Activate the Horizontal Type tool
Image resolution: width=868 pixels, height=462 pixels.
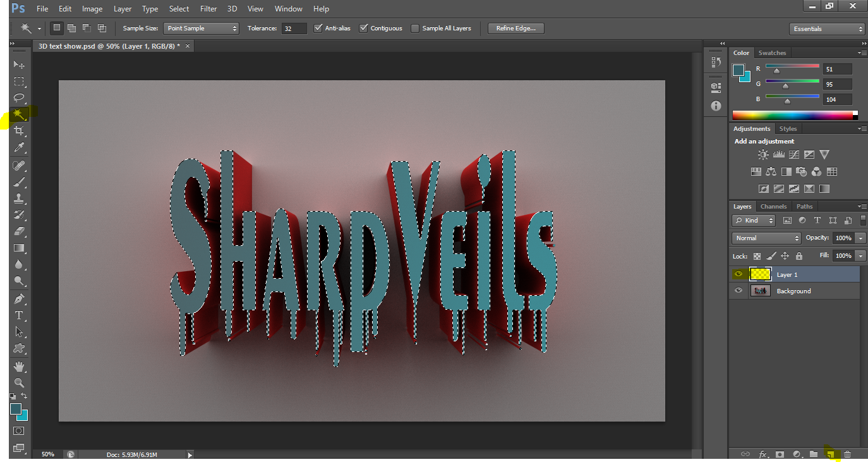[x=19, y=315]
